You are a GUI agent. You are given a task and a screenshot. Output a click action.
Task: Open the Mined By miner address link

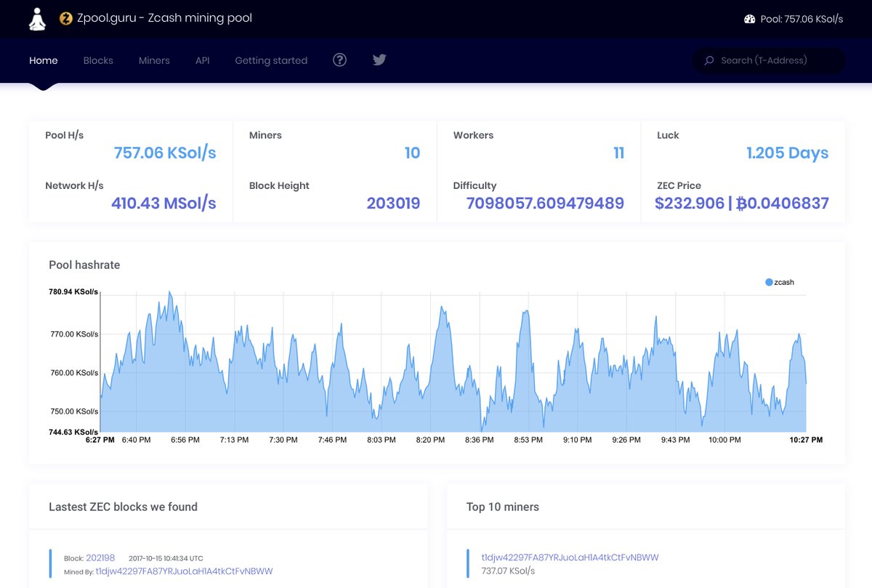point(184,571)
